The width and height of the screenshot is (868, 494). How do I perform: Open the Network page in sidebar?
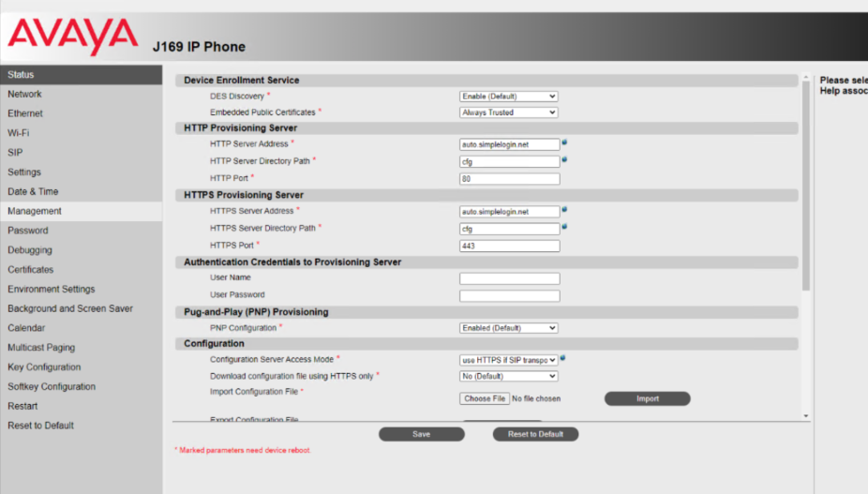[82, 94]
